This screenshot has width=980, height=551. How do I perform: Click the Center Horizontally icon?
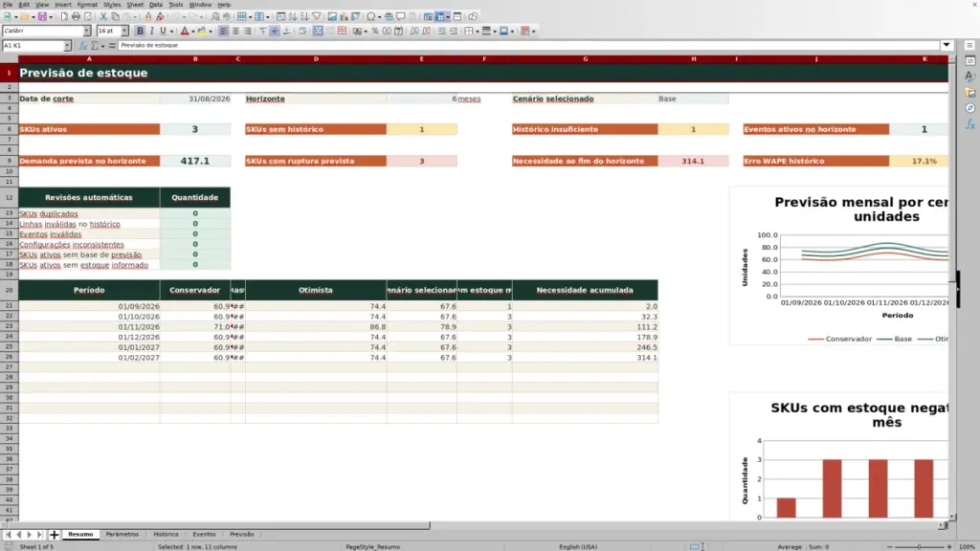tap(235, 32)
